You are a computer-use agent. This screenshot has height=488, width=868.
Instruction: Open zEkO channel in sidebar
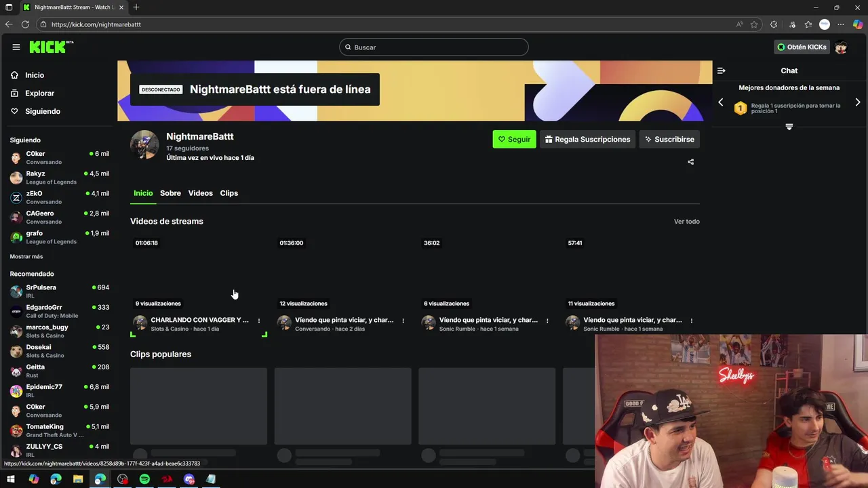point(60,197)
